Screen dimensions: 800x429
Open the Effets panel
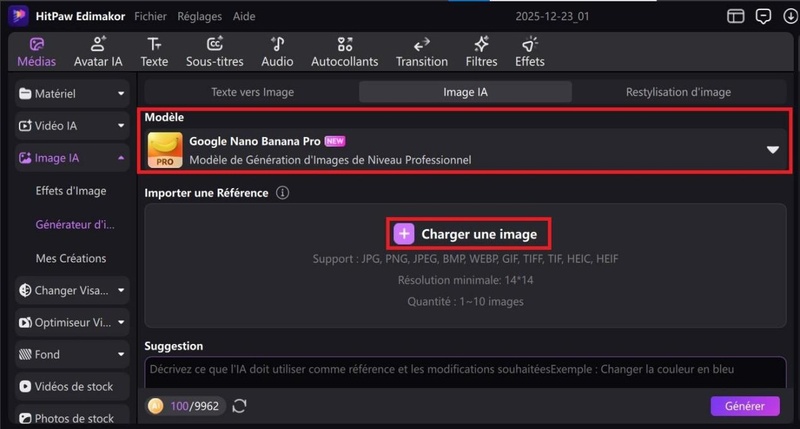[x=529, y=52]
